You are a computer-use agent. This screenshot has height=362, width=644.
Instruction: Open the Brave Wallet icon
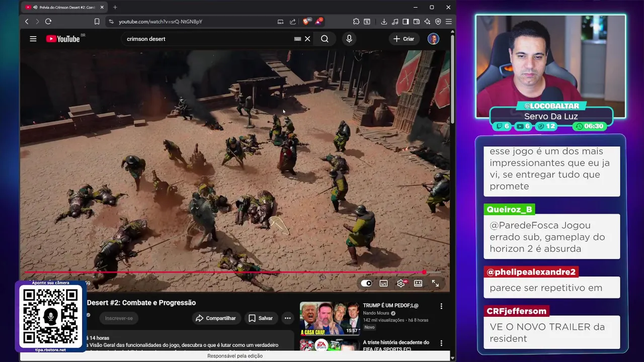pyautogui.click(x=417, y=22)
